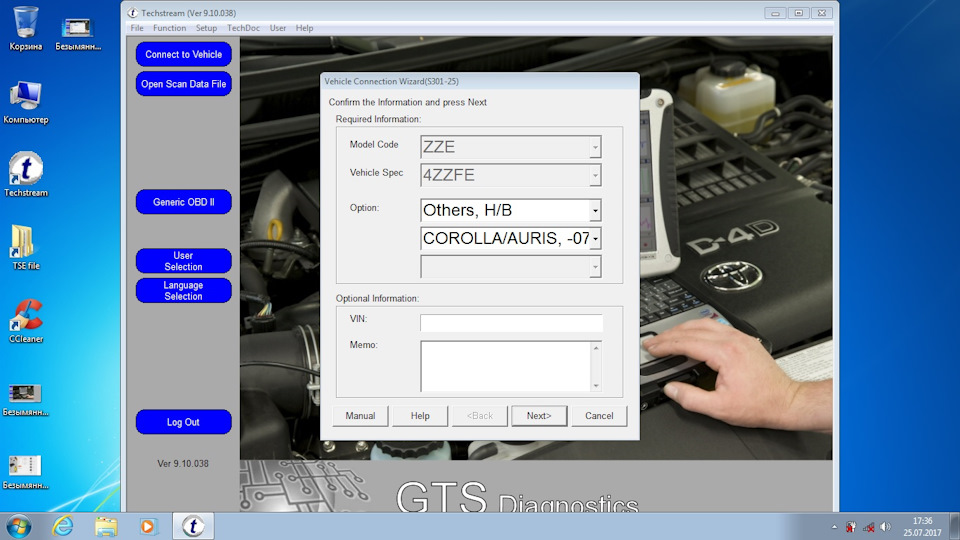Click the wizard Help button
This screenshot has width=960, height=540.
tap(420, 416)
